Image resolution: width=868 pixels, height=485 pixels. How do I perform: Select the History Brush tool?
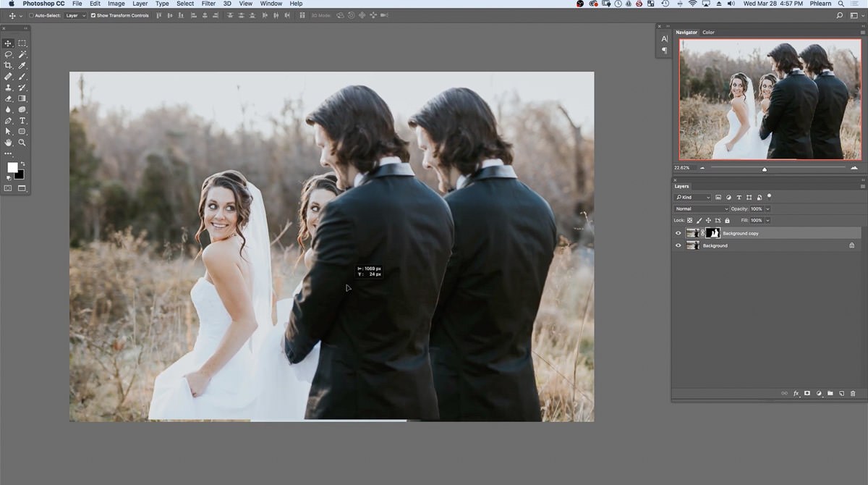tap(22, 88)
